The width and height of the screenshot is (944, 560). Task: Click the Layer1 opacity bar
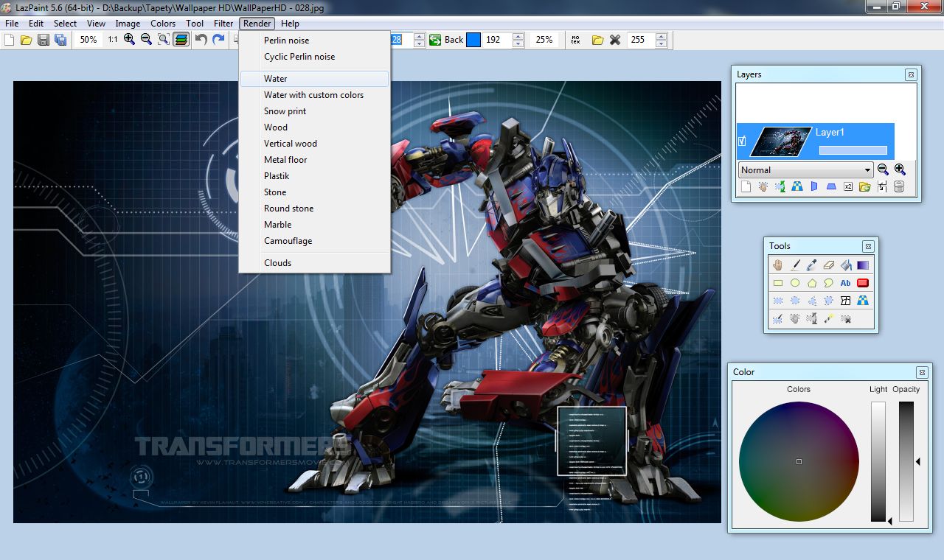(853, 150)
